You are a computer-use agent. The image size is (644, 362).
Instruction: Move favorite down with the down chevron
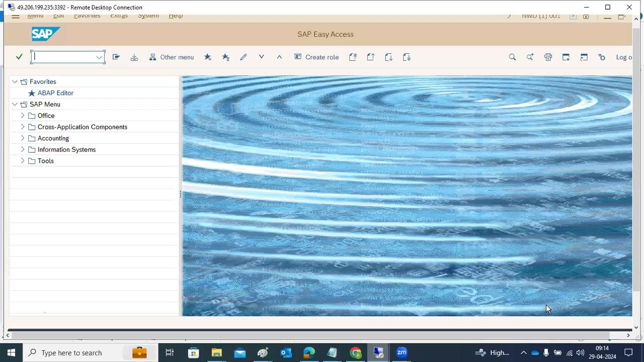[x=262, y=57]
